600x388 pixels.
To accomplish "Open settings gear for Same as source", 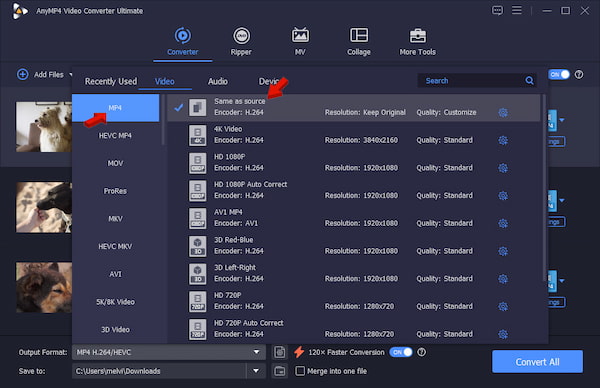I will point(503,112).
